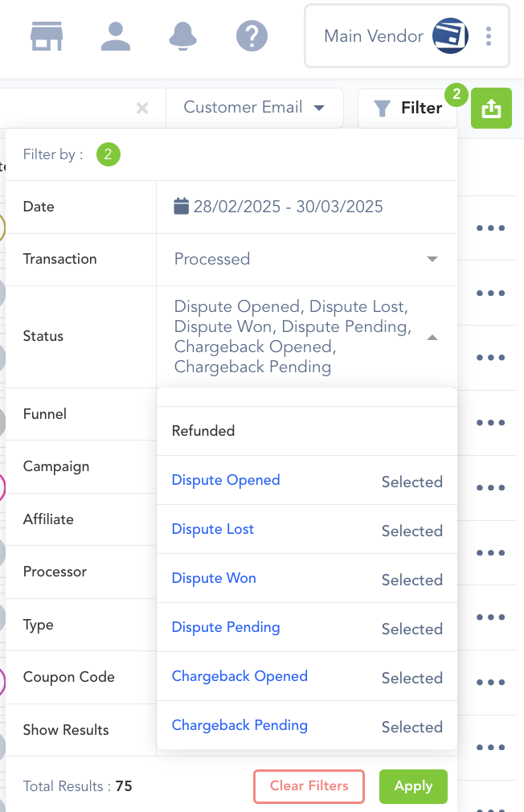Open the storefront icon in header
This screenshot has height=812, width=524.
pyautogui.click(x=47, y=35)
